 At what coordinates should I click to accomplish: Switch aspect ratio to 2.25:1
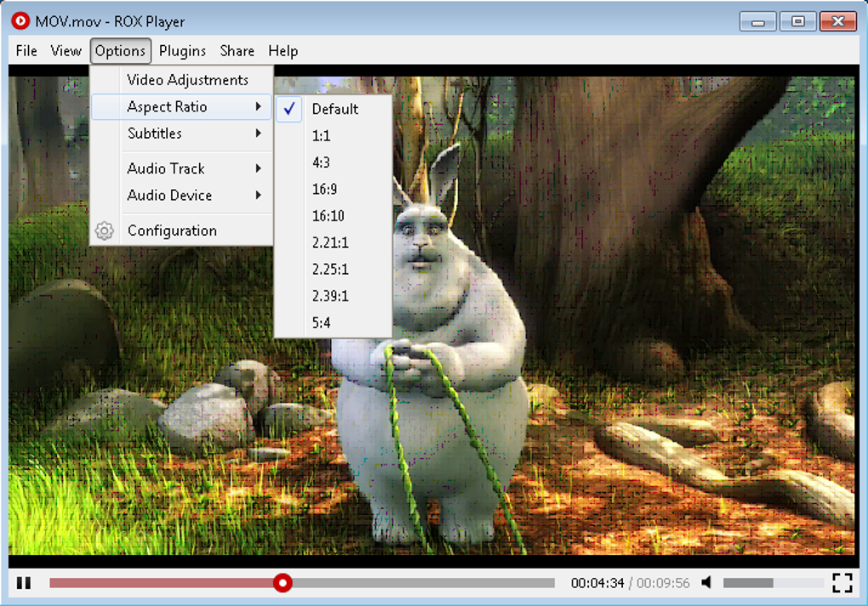(334, 270)
